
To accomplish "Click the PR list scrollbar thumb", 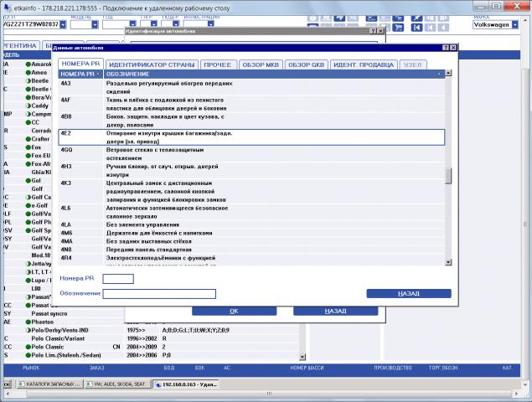I will click(x=448, y=176).
